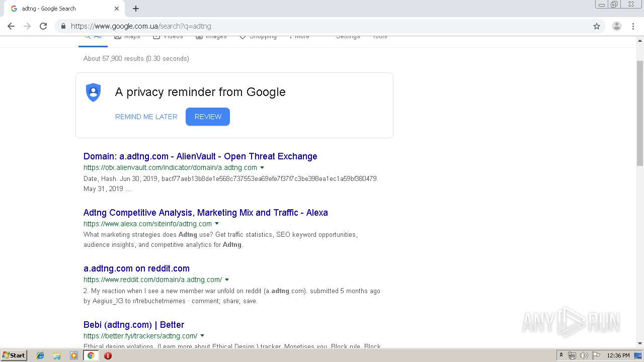
Task: Open the Start menu
Action: click(x=14, y=355)
